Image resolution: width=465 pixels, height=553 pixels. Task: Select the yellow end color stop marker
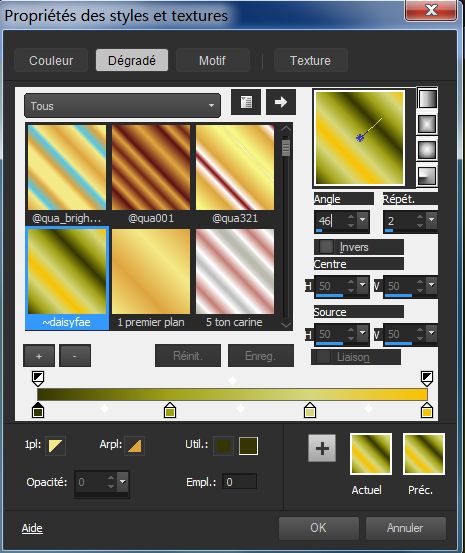tap(427, 410)
